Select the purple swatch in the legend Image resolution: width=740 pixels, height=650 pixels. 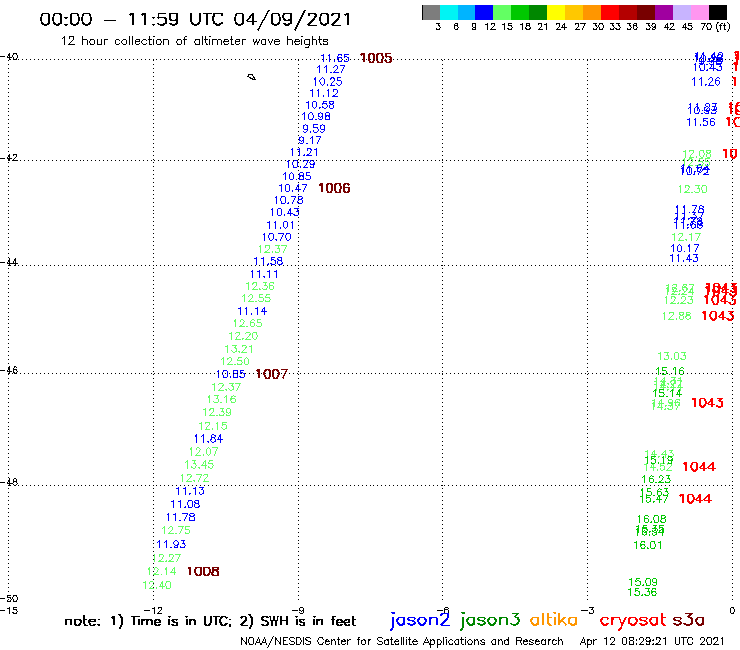click(664, 13)
